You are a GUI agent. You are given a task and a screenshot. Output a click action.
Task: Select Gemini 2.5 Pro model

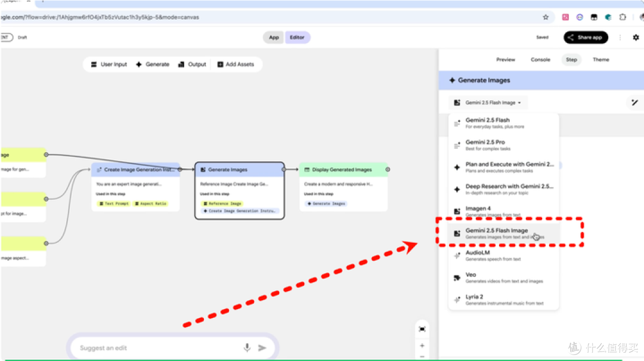503,145
